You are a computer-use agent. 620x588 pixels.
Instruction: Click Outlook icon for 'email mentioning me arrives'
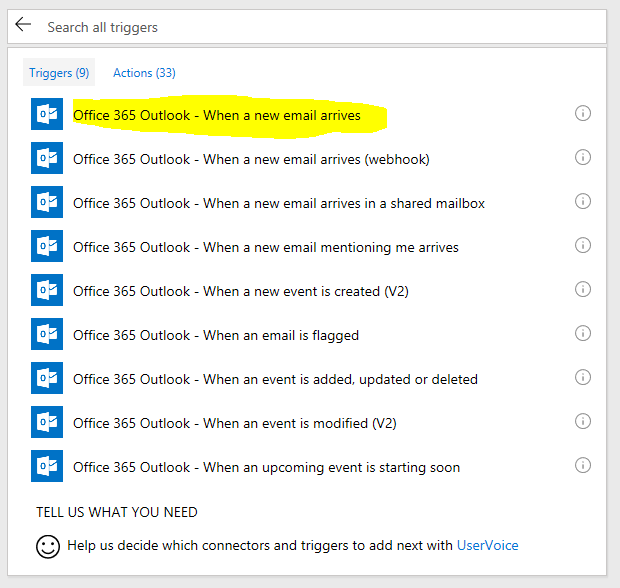click(x=47, y=246)
